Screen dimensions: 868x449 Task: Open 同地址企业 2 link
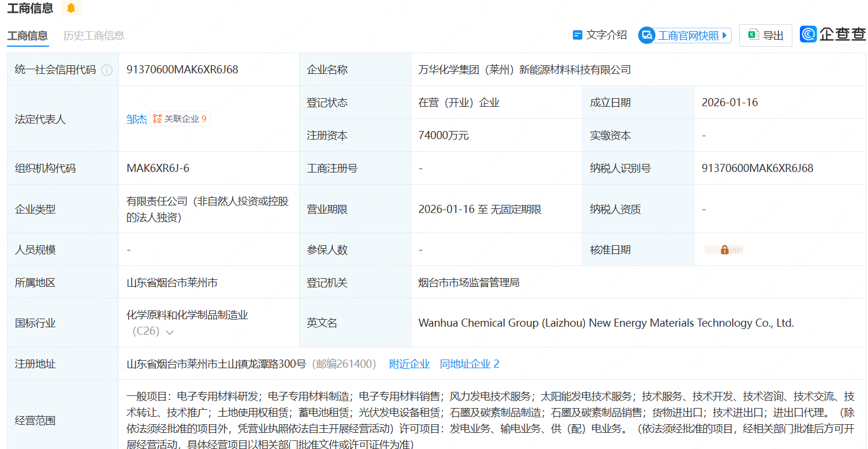(x=469, y=364)
